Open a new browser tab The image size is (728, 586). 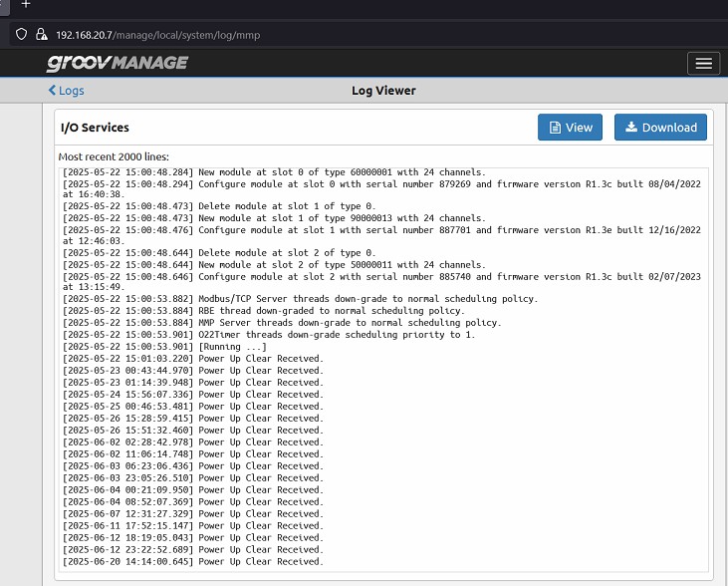point(26,4)
